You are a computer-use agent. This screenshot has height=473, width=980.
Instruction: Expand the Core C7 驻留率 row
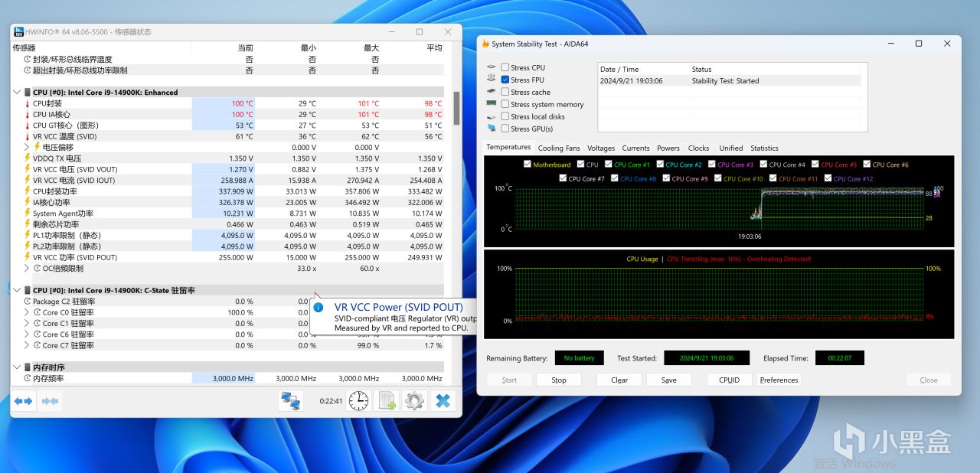click(x=27, y=346)
